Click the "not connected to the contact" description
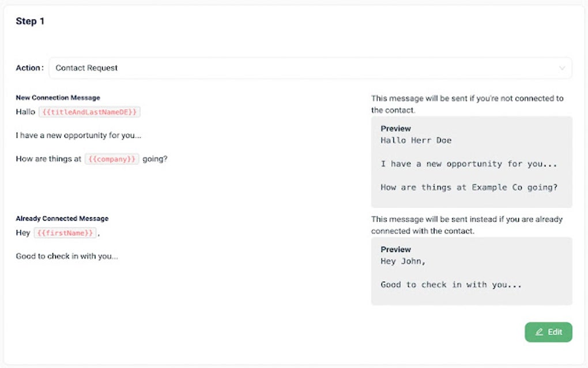Image resolution: width=588 pixels, height=368 pixels. (x=467, y=104)
